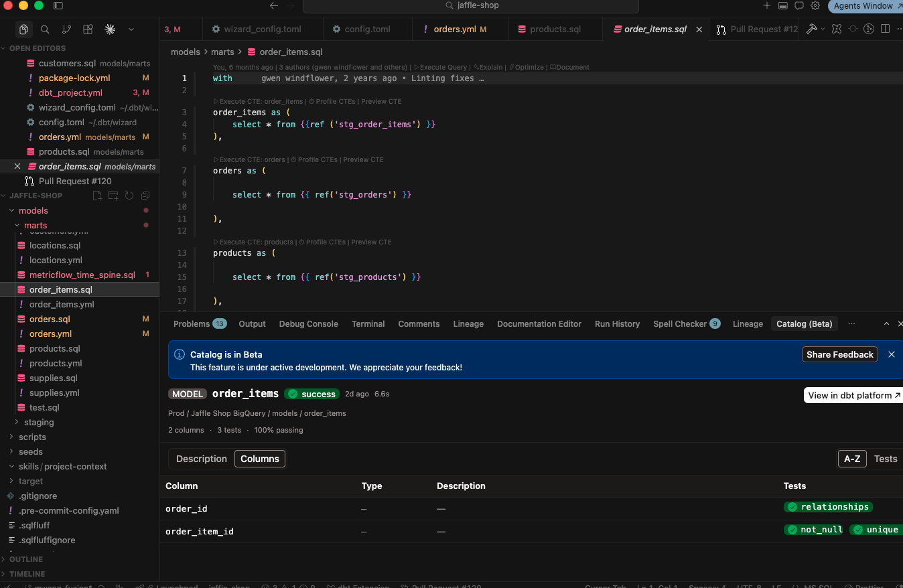Switch to the Description view
The height and width of the screenshot is (588, 903).
[202, 459]
